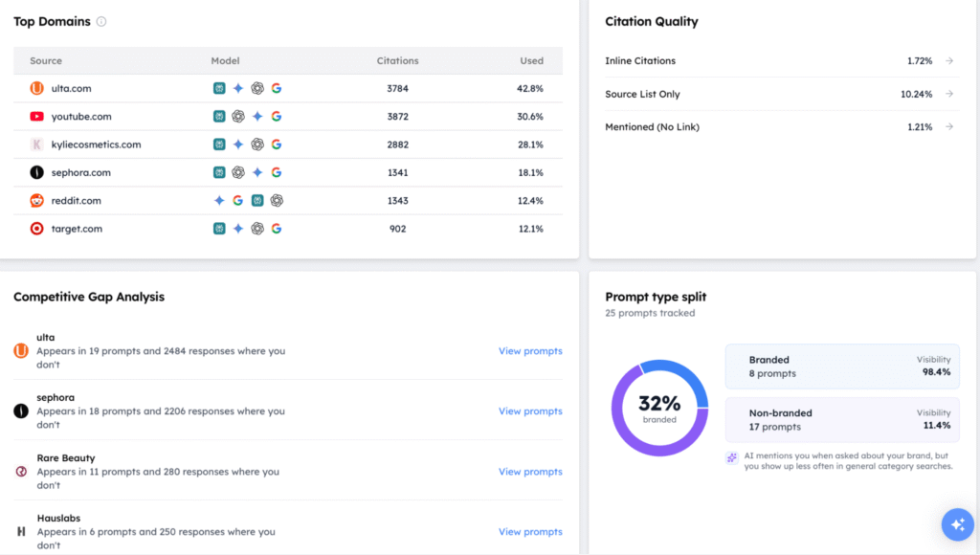Click the 32% branded donut chart
This screenshot has width=980, height=555.
pyautogui.click(x=659, y=409)
